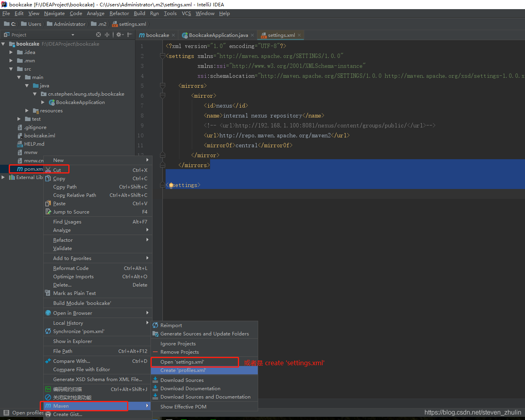Close the BookcakeApplication.java tab
The image size is (525, 420).
(x=253, y=35)
